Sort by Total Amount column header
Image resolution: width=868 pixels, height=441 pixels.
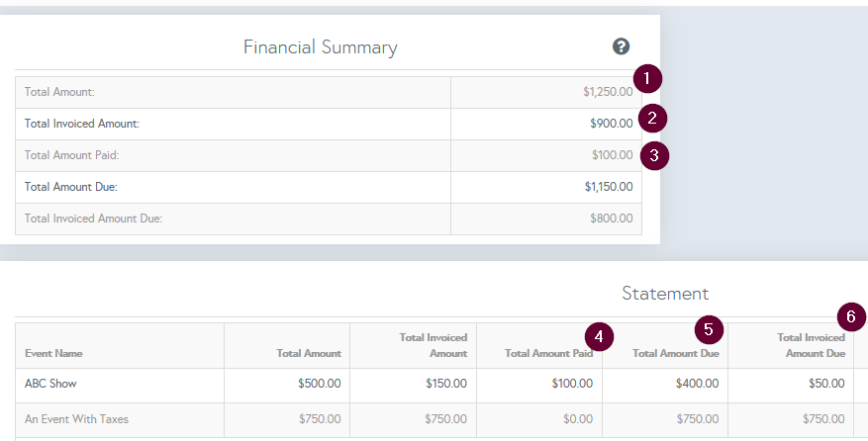pyautogui.click(x=309, y=353)
